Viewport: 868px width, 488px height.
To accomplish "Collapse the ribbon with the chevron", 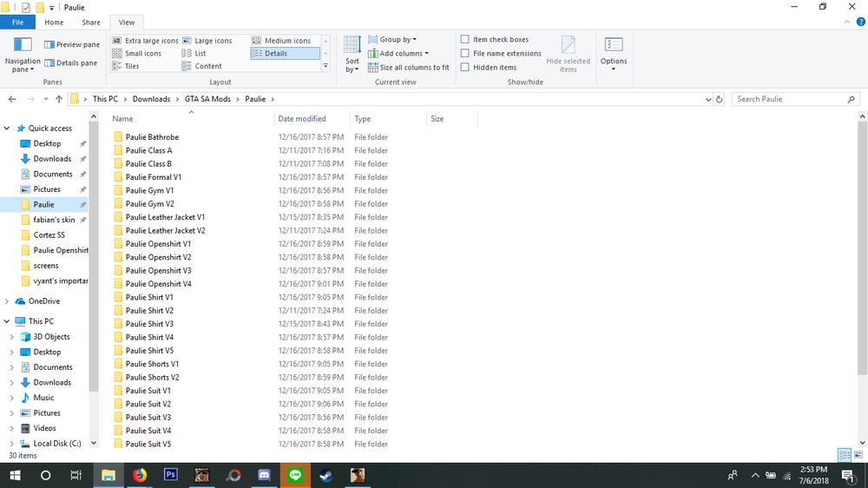I will (x=847, y=23).
